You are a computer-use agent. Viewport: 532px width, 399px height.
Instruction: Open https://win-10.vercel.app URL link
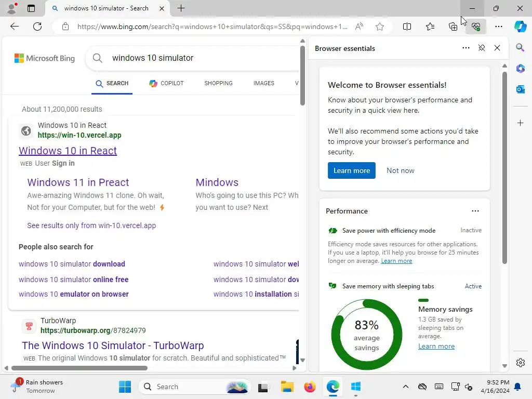[79, 135]
